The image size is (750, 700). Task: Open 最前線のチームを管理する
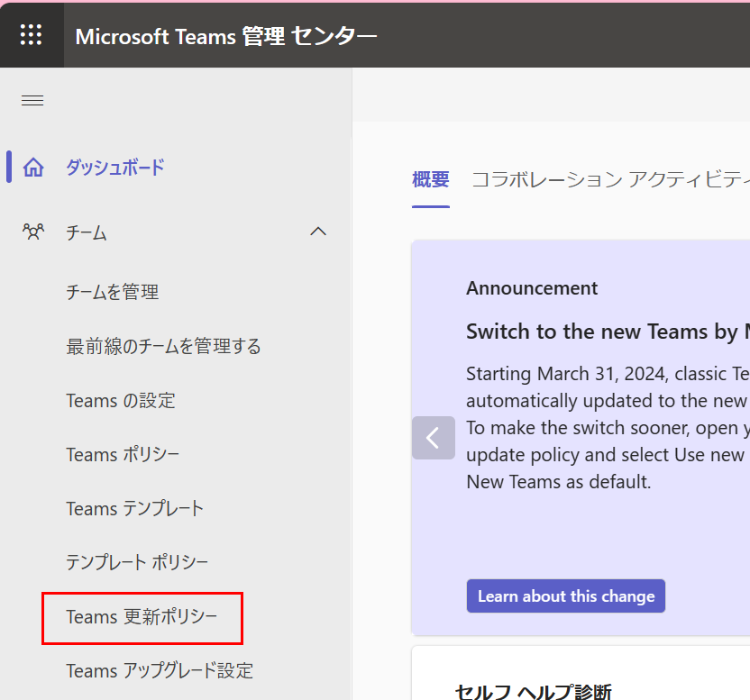click(x=163, y=346)
